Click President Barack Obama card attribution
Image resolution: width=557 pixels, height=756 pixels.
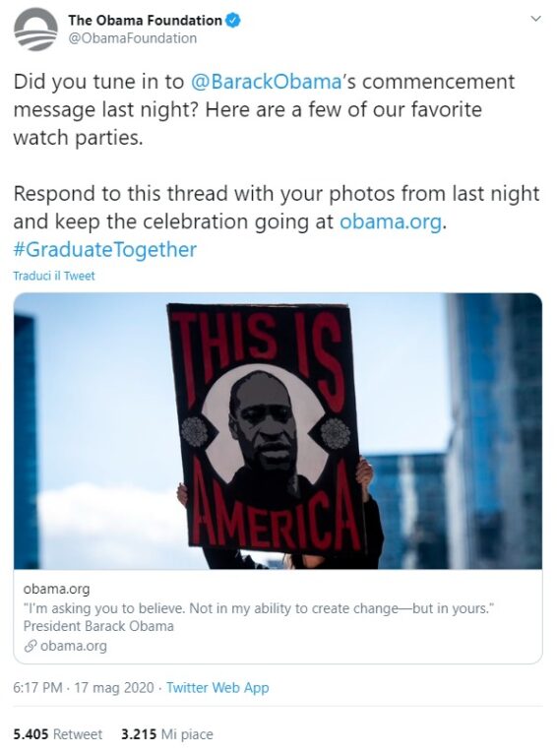[x=98, y=626]
